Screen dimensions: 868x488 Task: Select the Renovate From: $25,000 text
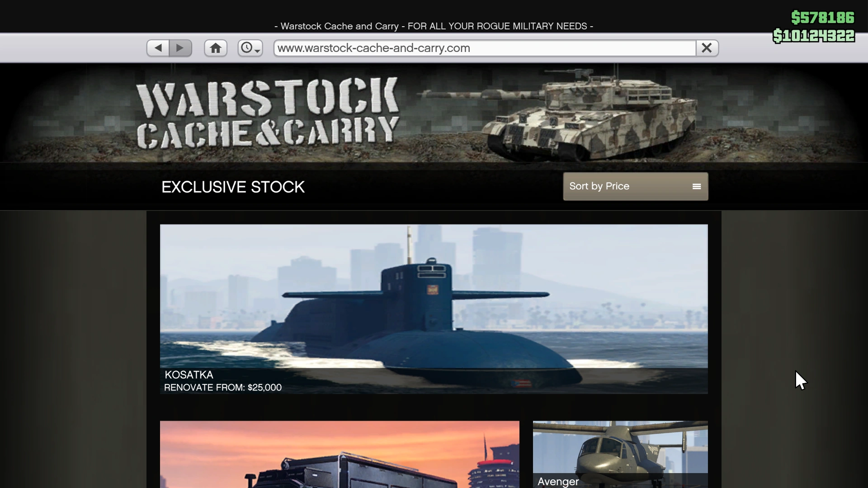pos(223,388)
